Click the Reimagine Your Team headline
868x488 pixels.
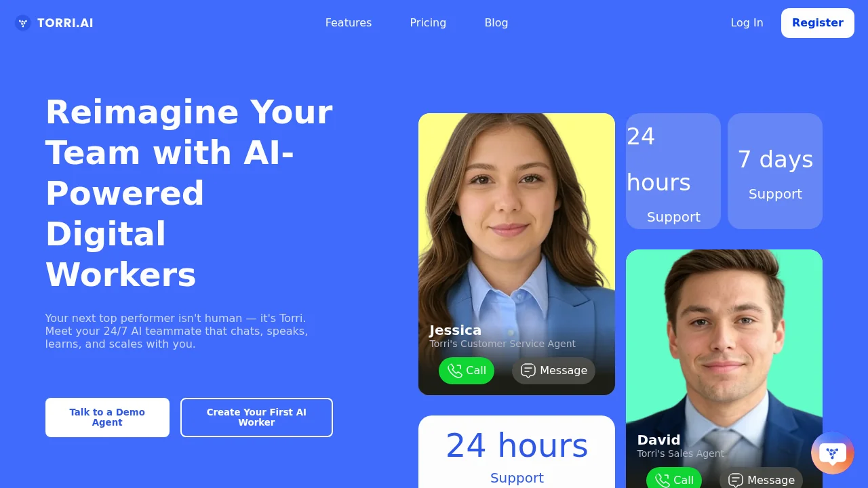[189, 193]
